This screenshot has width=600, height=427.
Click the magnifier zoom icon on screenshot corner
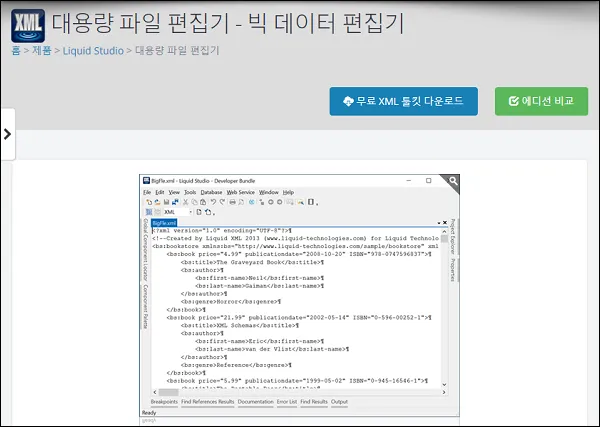click(453, 181)
